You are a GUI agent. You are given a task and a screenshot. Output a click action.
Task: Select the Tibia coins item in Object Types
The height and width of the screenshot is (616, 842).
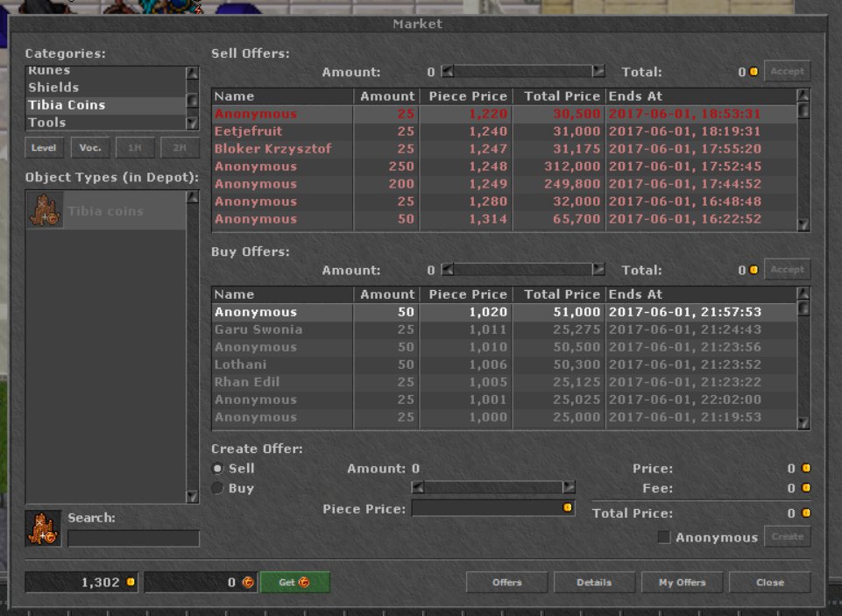pyautogui.click(x=106, y=210)
